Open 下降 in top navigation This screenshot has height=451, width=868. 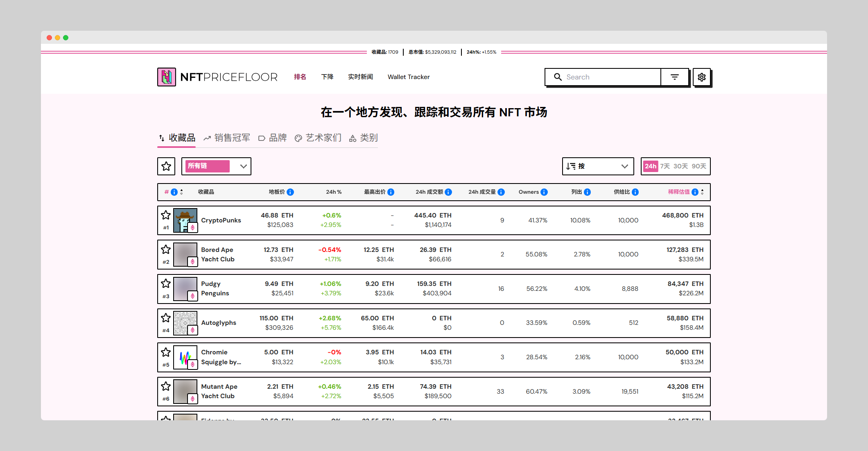[x=327, y=77]
